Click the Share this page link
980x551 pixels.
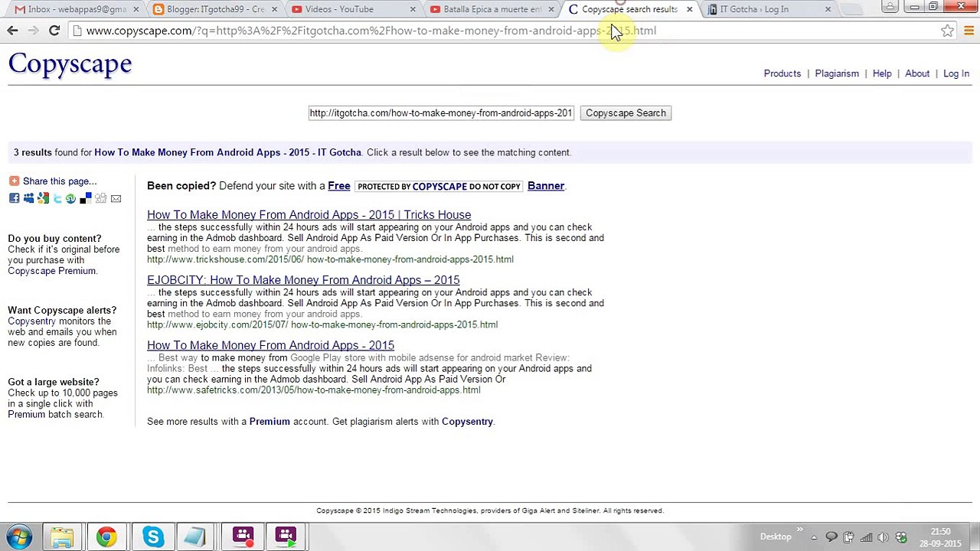(x=60, y=181)
